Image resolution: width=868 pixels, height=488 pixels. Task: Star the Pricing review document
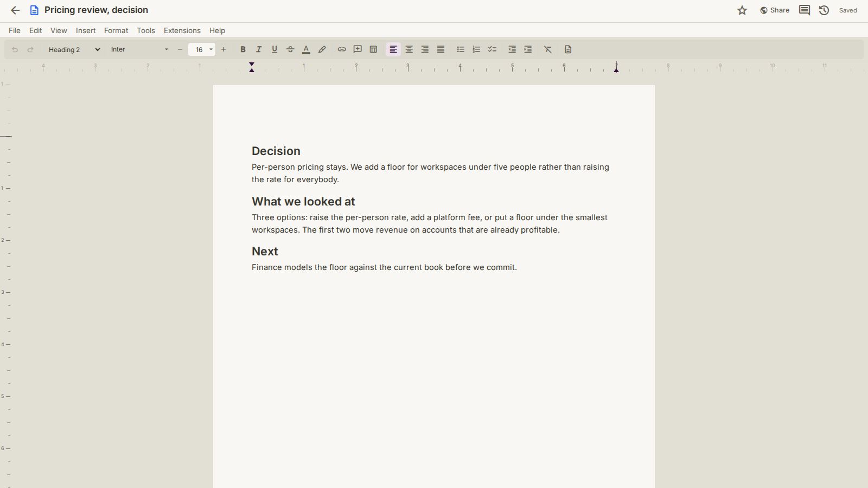click(742, 10)
